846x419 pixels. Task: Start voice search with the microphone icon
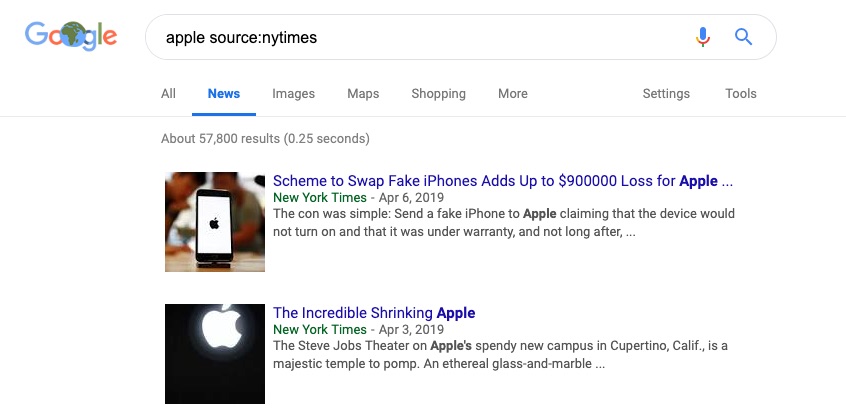[702, 37]
